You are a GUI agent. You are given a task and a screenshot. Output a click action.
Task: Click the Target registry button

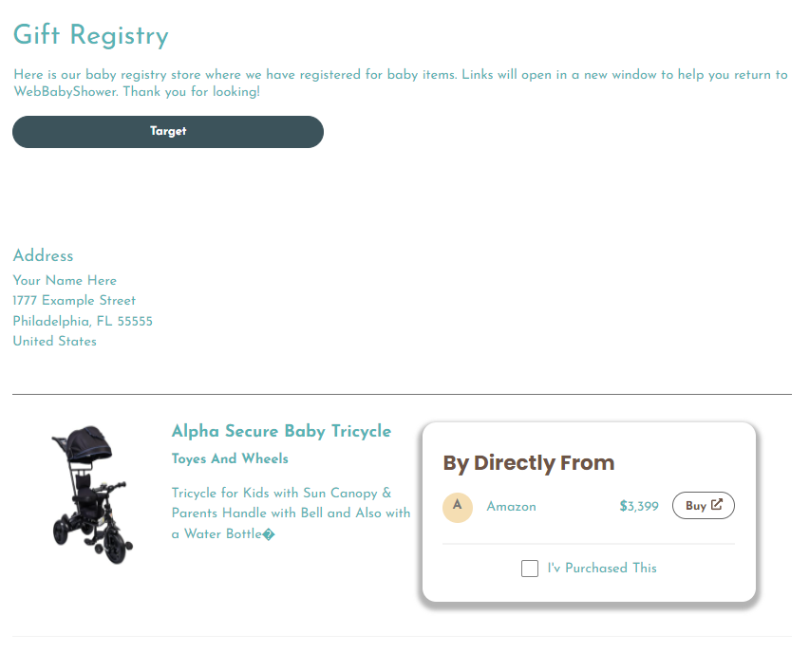[x=168, y=132]
